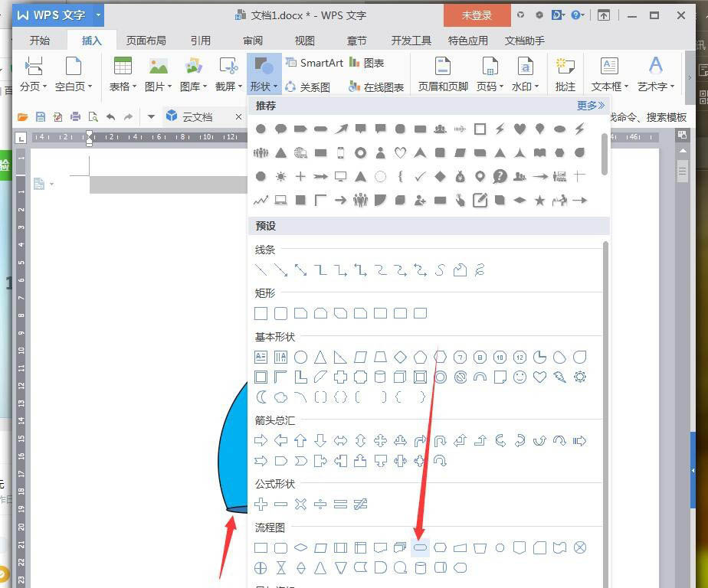Pick the checkmark in recommended shapes
The width and height of the screenshot is (708, 588).
point(420,176)
